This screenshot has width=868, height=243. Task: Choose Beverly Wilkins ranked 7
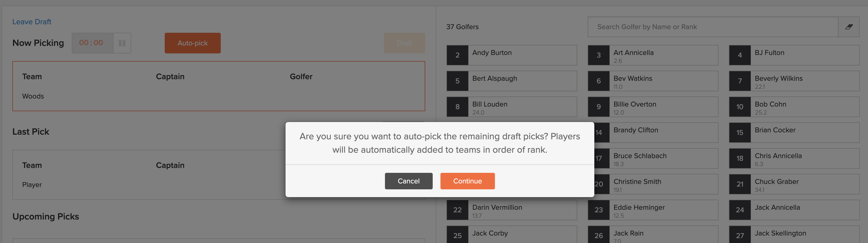[x=794, y=81]
